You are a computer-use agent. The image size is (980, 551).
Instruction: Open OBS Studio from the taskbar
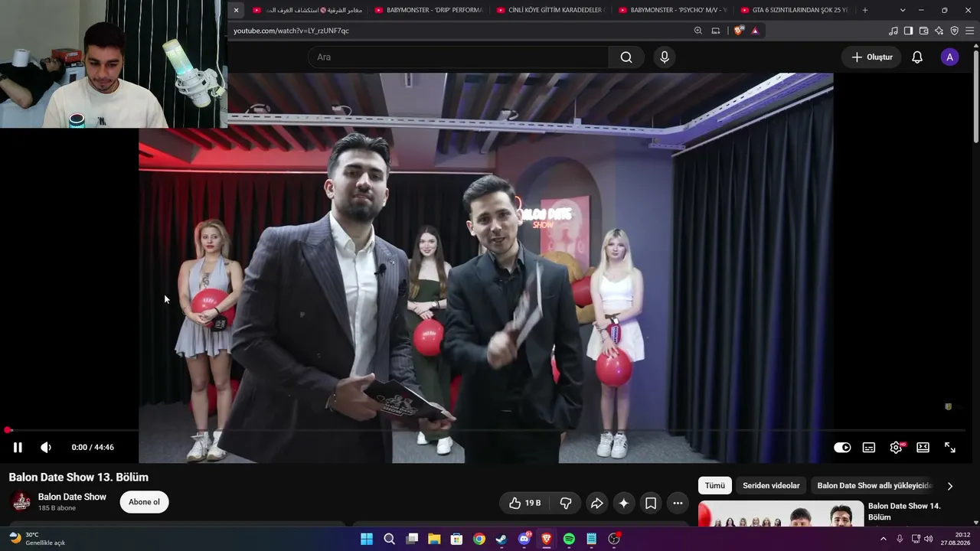coord(614,539)
